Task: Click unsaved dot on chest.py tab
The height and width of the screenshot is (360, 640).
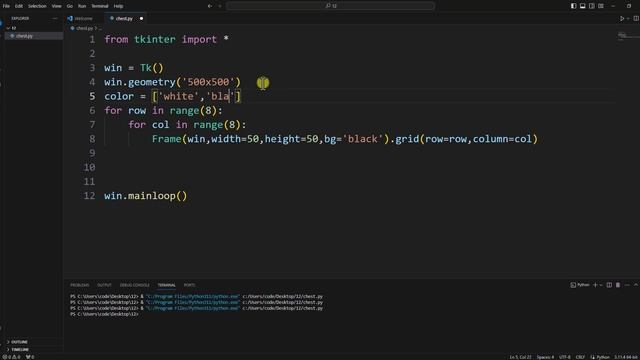Action: [141, 18]
